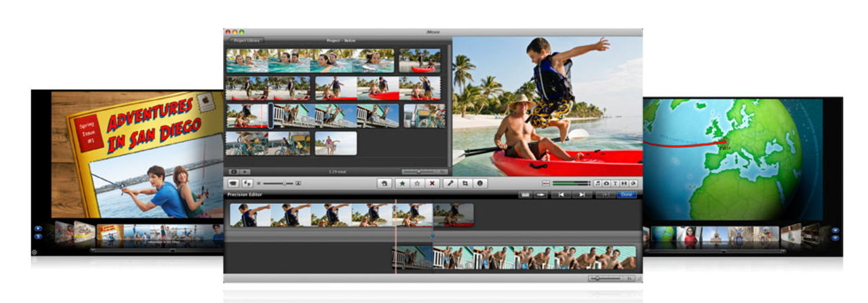Click the kayak jump preview in viewer
The image size is (868, 303).
coord(547,106)
